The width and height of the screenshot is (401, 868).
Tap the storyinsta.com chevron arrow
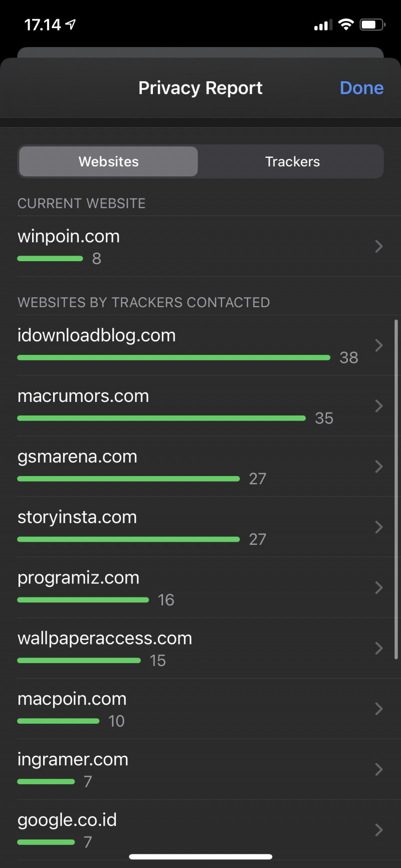pos(379,527)
